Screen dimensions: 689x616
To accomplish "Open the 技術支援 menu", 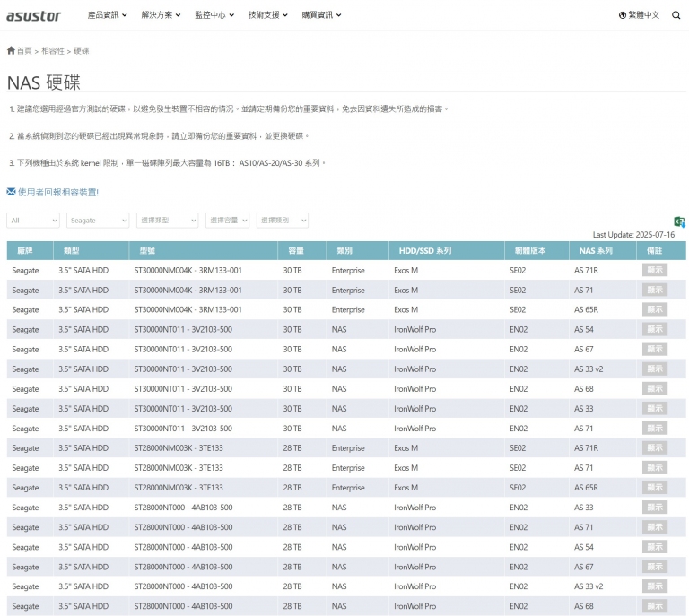I will click(268, 15).
